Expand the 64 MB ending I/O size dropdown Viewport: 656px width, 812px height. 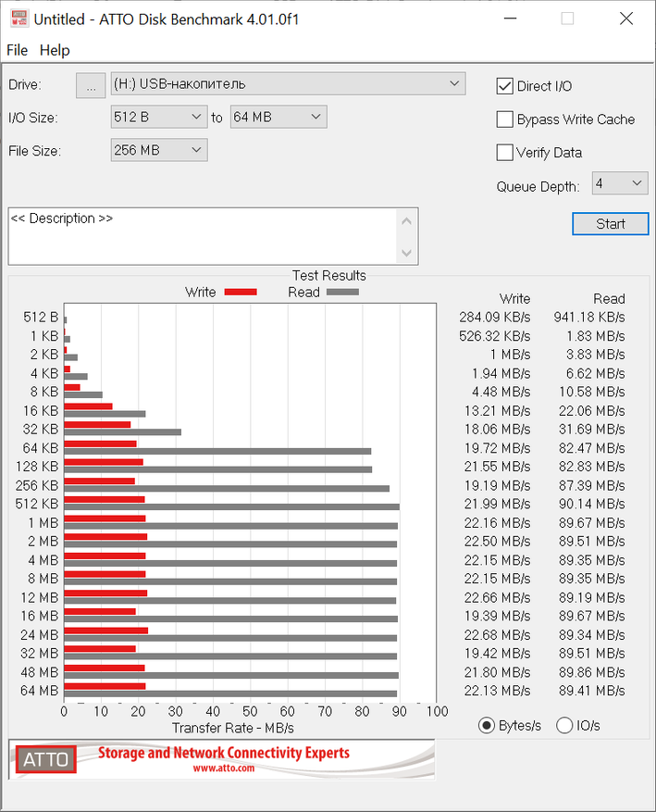(278, 117)
